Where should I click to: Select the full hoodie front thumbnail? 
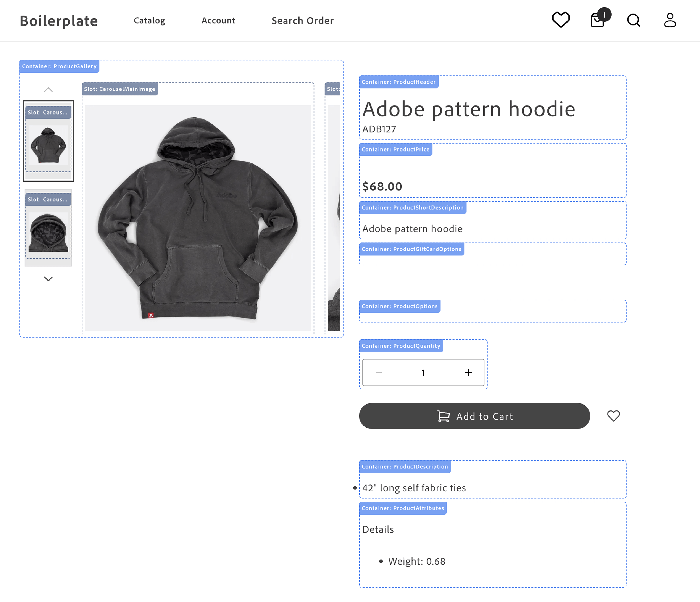pyautogui.click(x=48, y=141)
